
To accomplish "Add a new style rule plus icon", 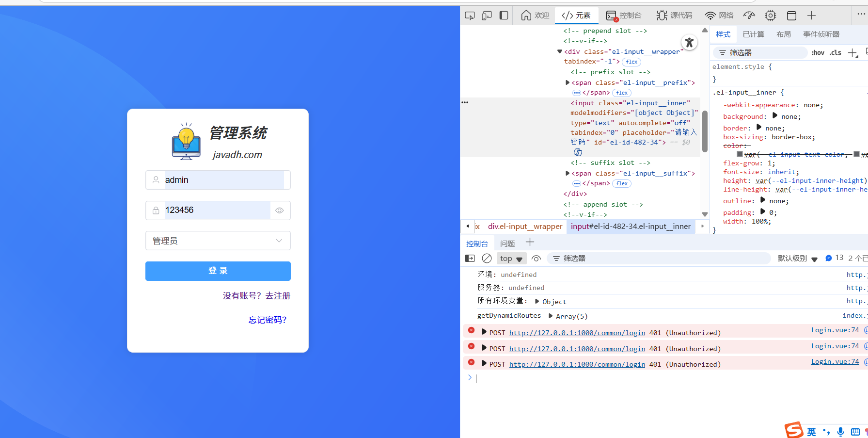I will pyautogui.click(x=852, y=52).
